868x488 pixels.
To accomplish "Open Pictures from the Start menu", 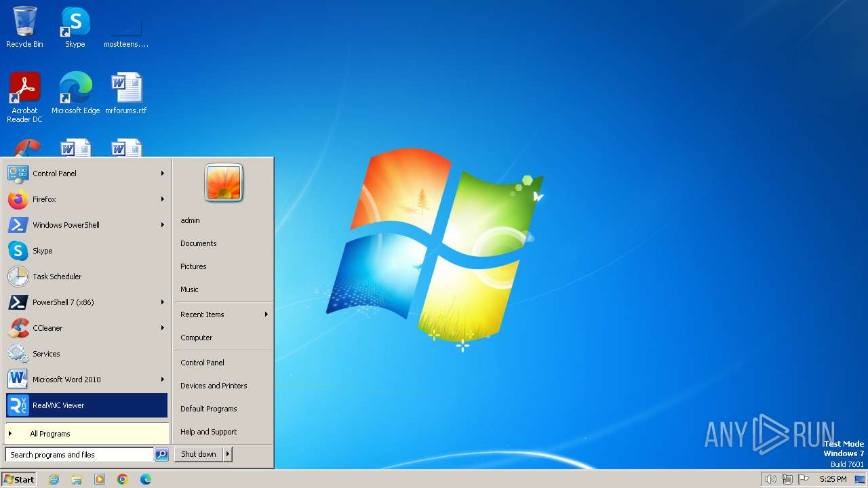I will (x=224, y=266).
